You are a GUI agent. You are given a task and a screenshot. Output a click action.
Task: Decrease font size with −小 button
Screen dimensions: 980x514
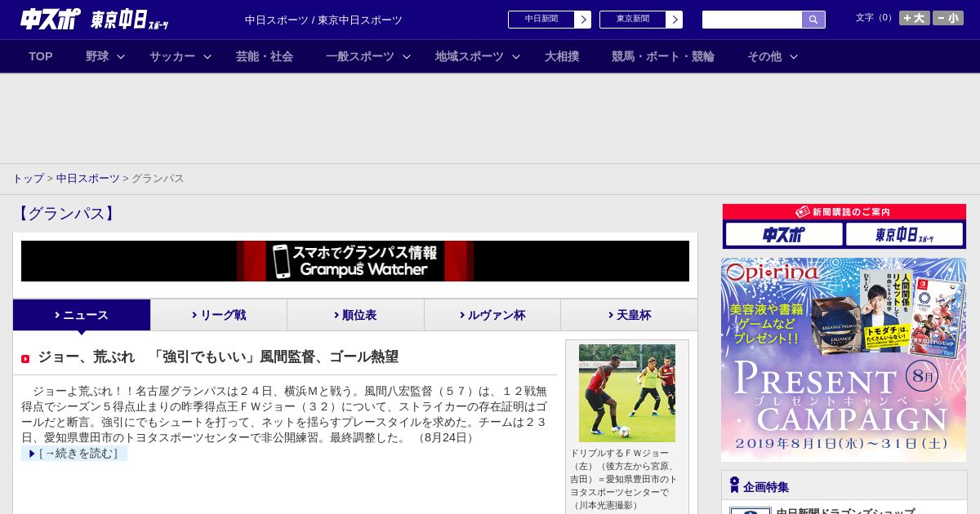(x=948, y=18)
